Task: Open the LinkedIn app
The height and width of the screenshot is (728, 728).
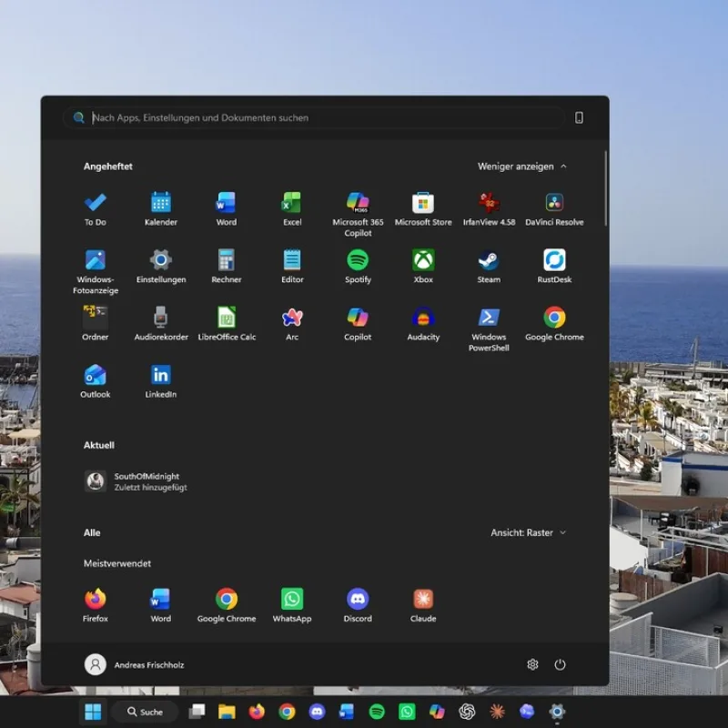Action: click(x=161, y=381)
